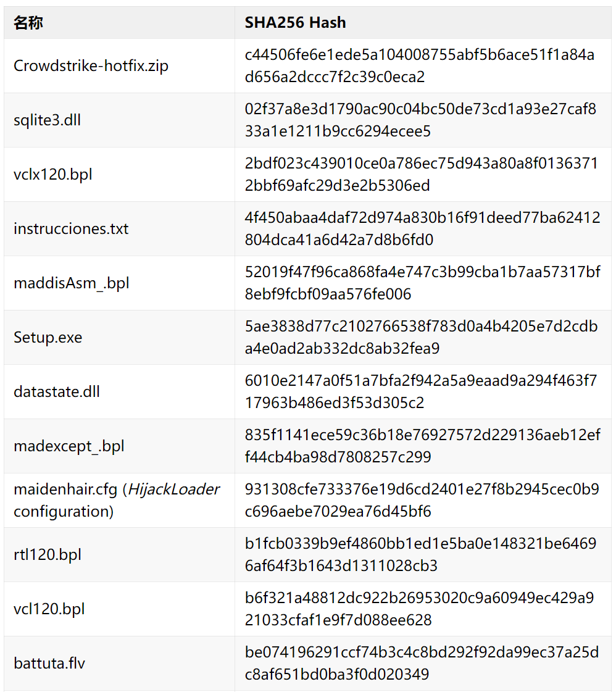Select the vclx120.bpl file name
Screen dimensions: 616x692
click(53, 174)
